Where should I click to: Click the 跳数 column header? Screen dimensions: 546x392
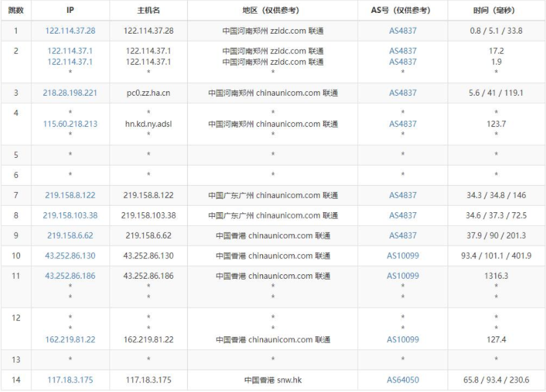click(16, 10)
